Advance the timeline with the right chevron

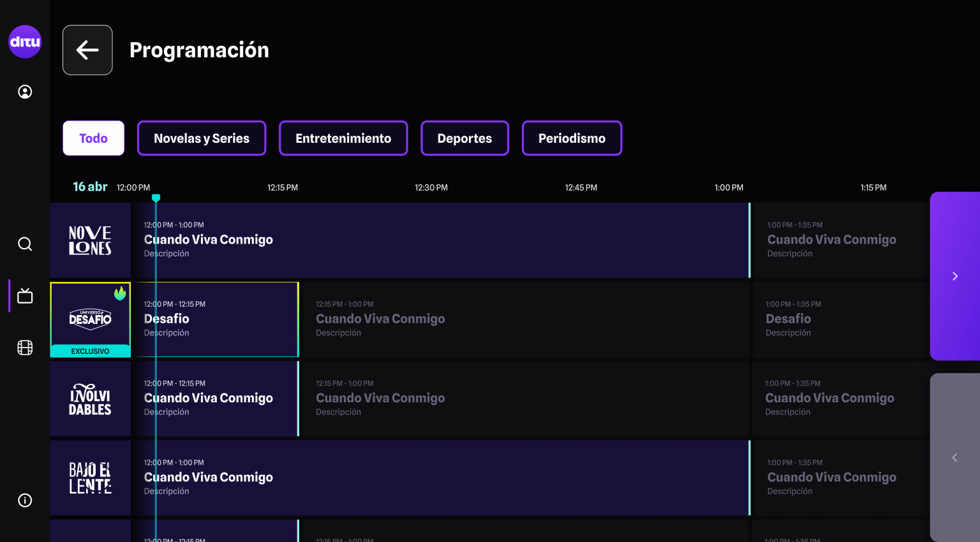click(x=954, y=276)
